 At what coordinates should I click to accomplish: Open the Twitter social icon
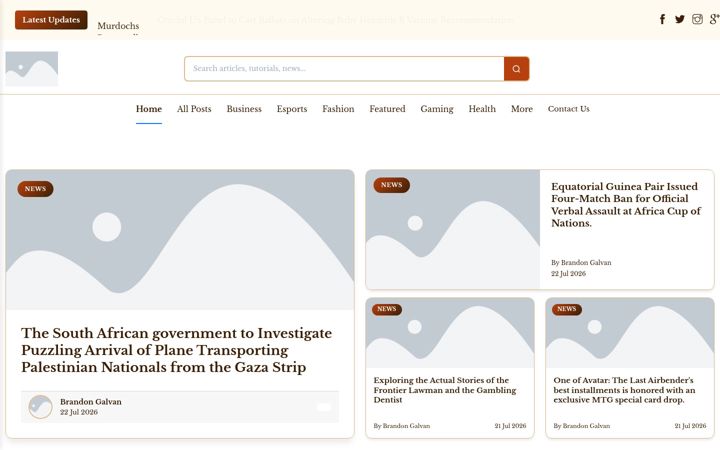pyautogui.click(x=680, y=19)
